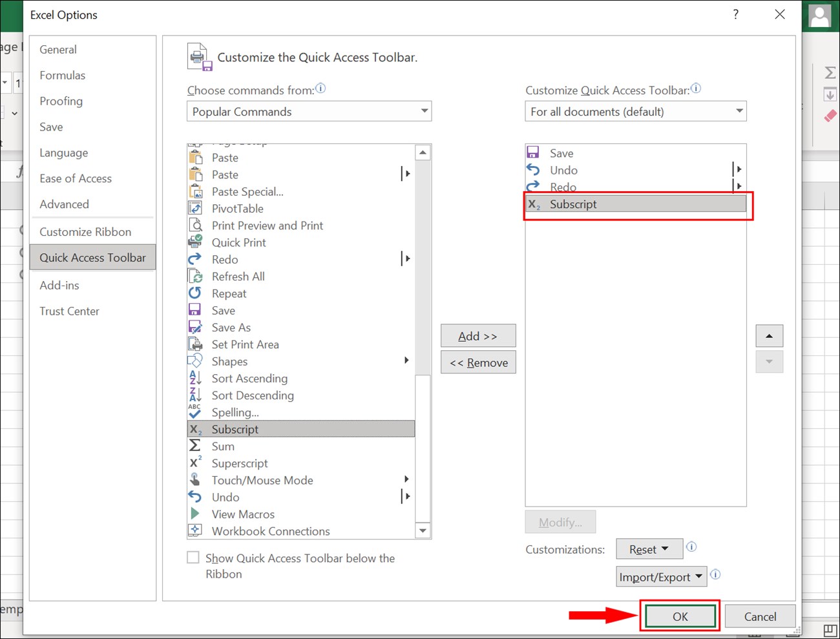Click the Repeat circular arrow icon
The height and width of the screenshot is (639, 840).
click(x=195, y=293)
